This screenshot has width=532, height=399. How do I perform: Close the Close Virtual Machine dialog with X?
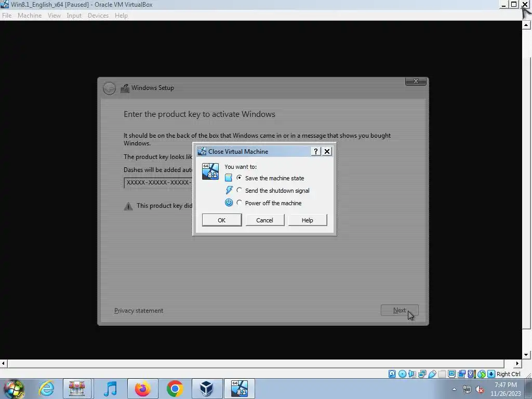tap(327, 151)
